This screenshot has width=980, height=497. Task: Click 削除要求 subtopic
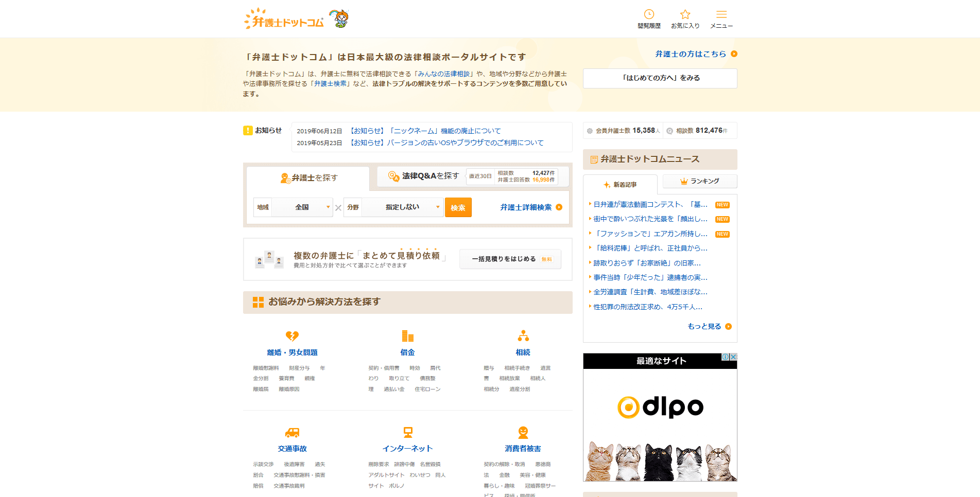pyautogui.click(x=379, y=465)
